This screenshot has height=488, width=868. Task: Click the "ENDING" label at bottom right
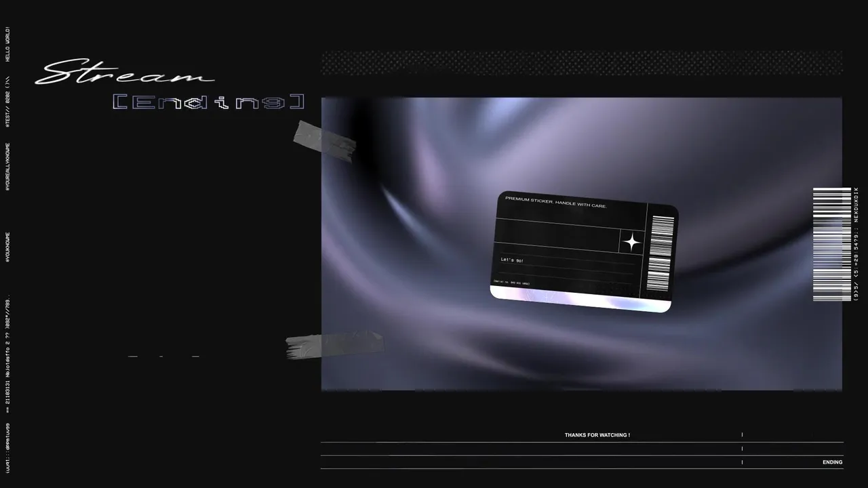click(832, 462)
